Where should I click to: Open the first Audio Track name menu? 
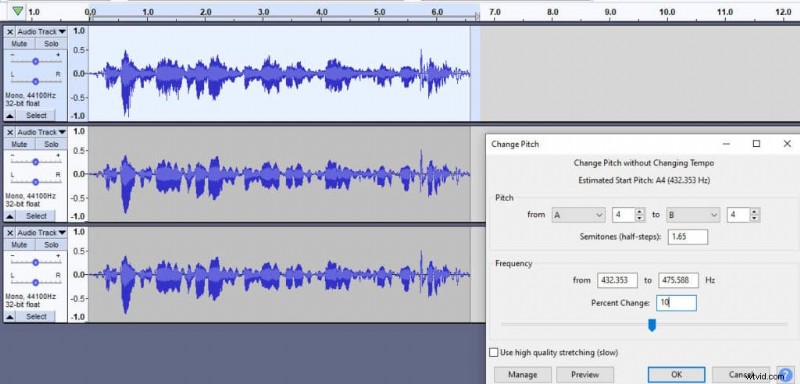[41, 32]
